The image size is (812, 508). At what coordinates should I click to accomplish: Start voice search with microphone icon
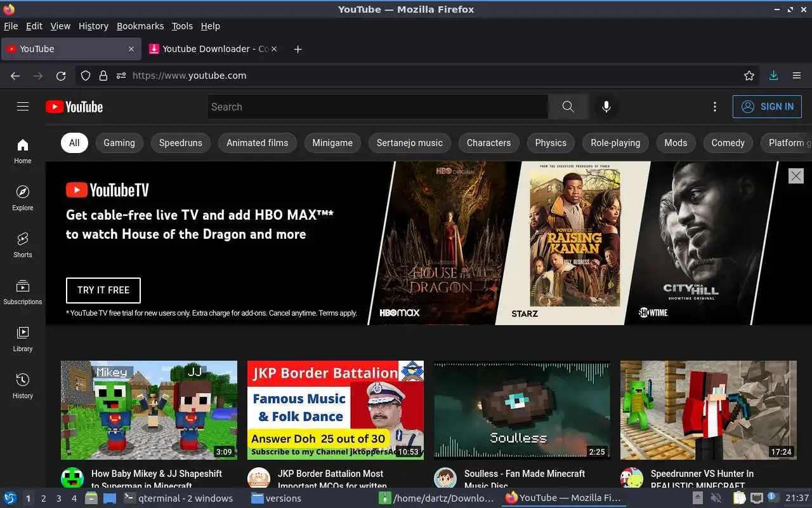[606, 107]
